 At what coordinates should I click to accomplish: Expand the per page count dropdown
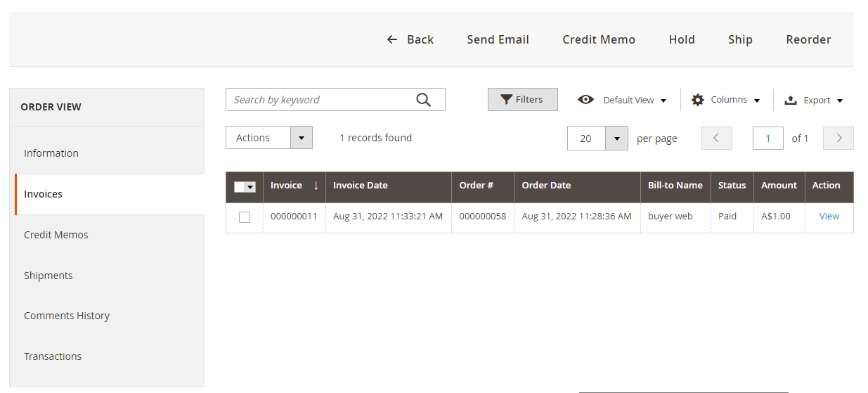click(x=616, y=138)
